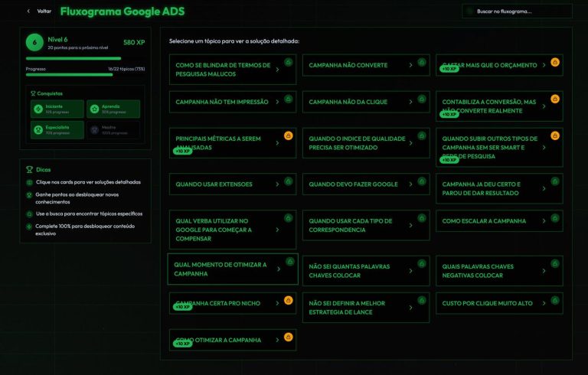Viewport: 588px width, 375px height.
Task: Click the Buscar no fluxograma search field
Action: tap(517, 11)
